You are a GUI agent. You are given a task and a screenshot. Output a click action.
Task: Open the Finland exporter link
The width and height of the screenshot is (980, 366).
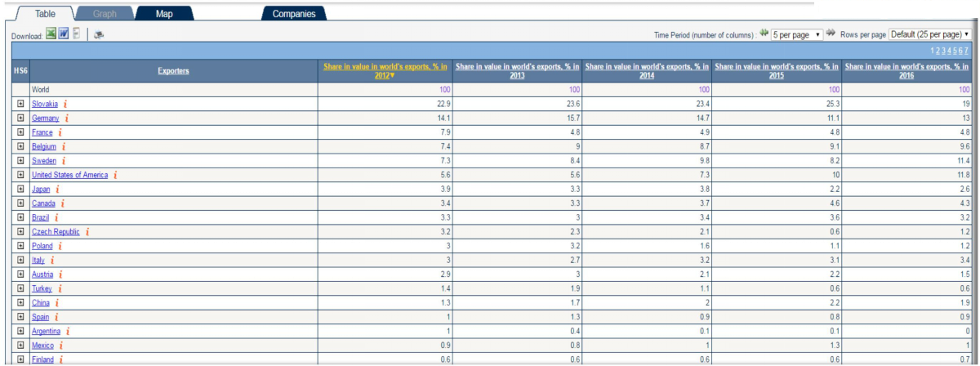pos(42,359)
